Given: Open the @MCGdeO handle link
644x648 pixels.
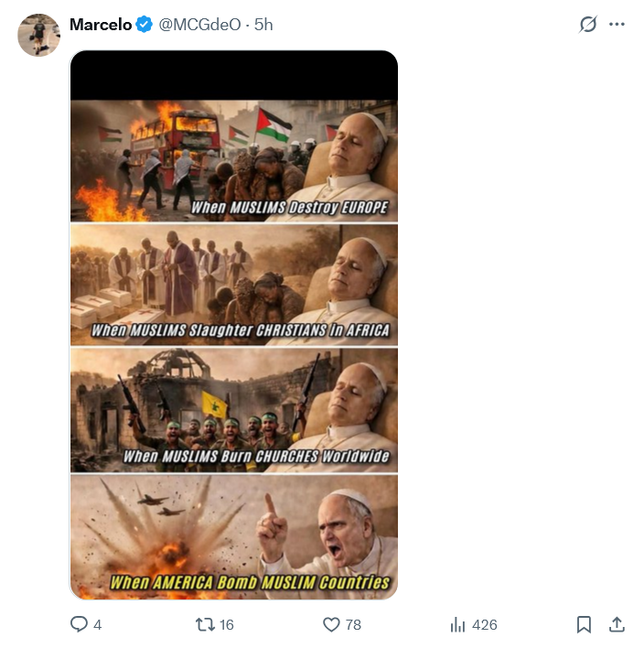Looking at the screenshot, I should [199, 25].
